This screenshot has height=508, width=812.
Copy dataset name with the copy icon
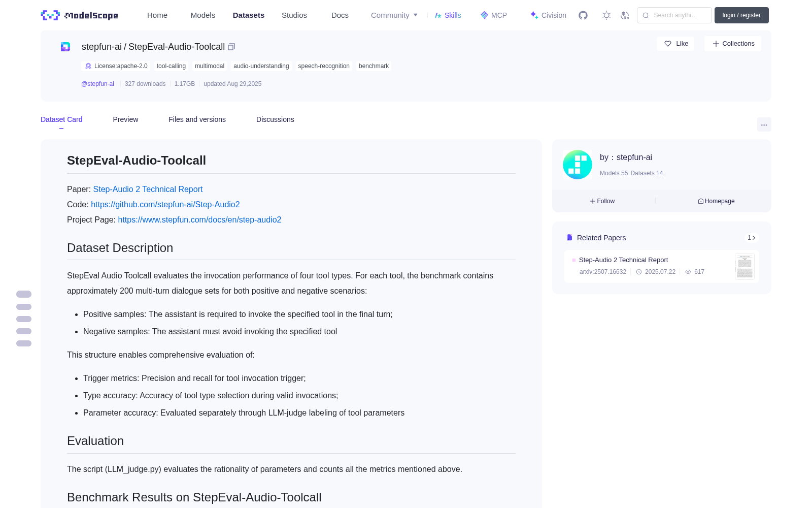coord(231,47)
